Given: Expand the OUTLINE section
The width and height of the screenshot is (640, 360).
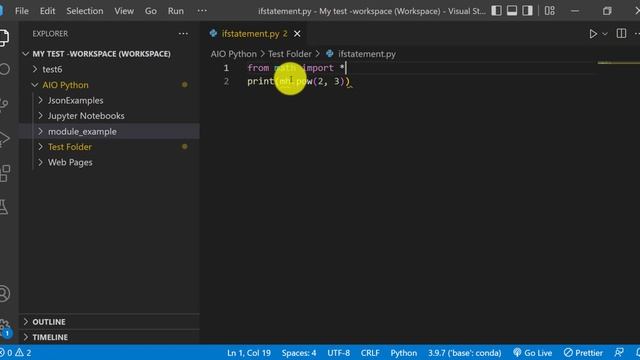Looking at the screenshot, I should coord(109,322).
